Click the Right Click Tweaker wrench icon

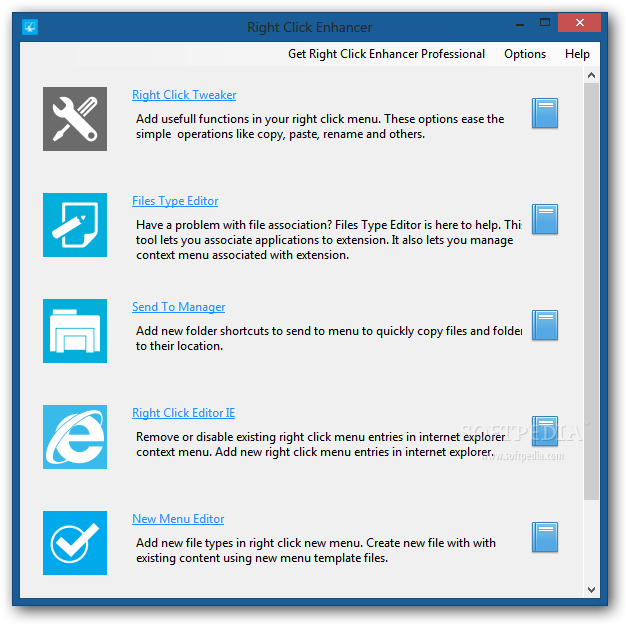pos(75,119)
